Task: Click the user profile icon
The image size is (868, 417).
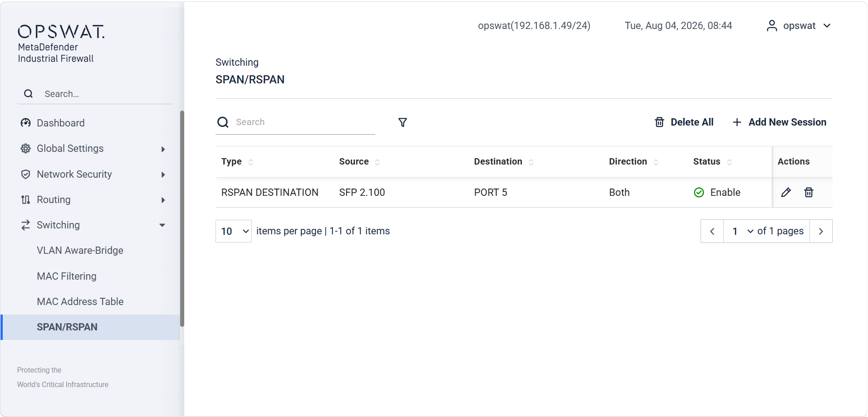Action: pyautogui.click(x=771, y=26)
